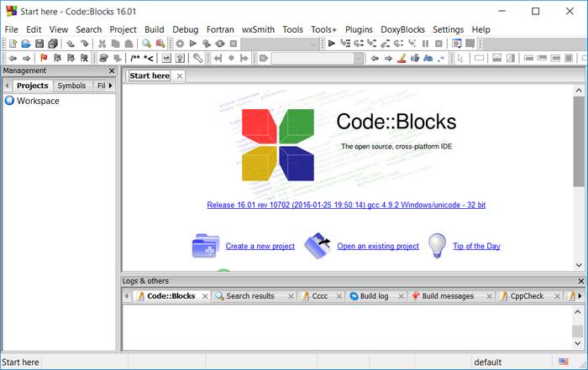The image size is (588, 370).
Task: Undo the last action via toolbar
Action: click(71, 44)
